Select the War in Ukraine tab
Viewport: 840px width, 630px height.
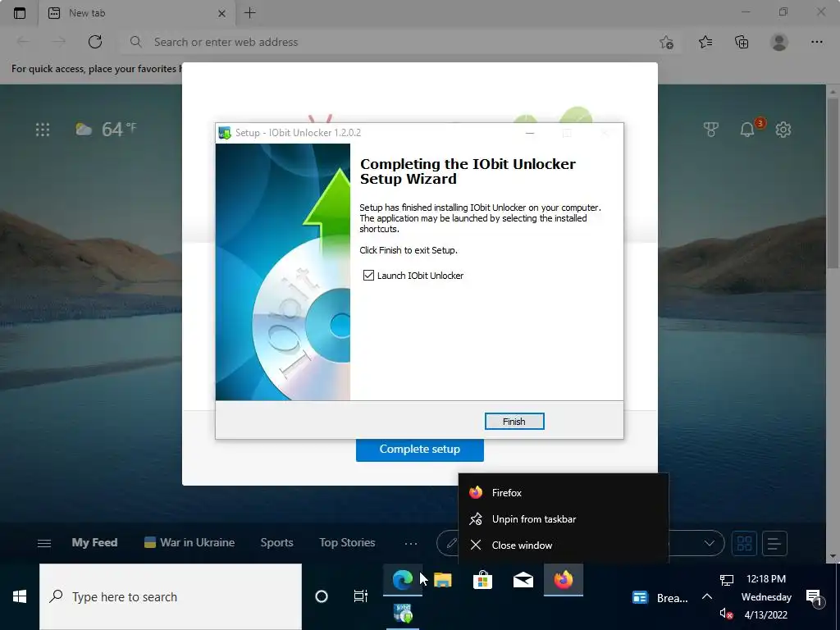click(x=189, y=543)
